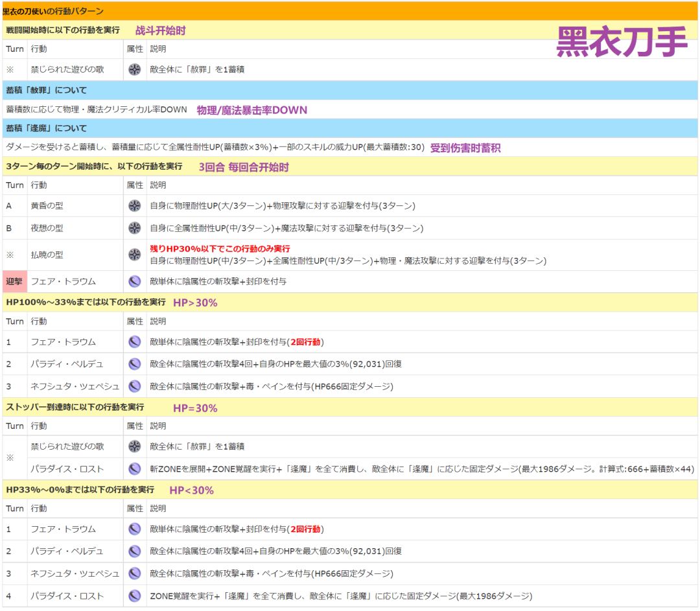
Task: Click the attribute icon beside 夜想の型
Action: click(x=134, y=228)
